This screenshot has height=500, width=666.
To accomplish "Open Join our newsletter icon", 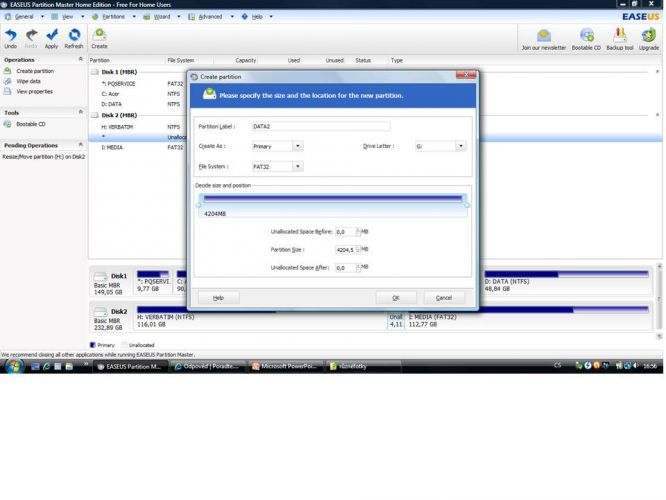I will pos(544,40).
